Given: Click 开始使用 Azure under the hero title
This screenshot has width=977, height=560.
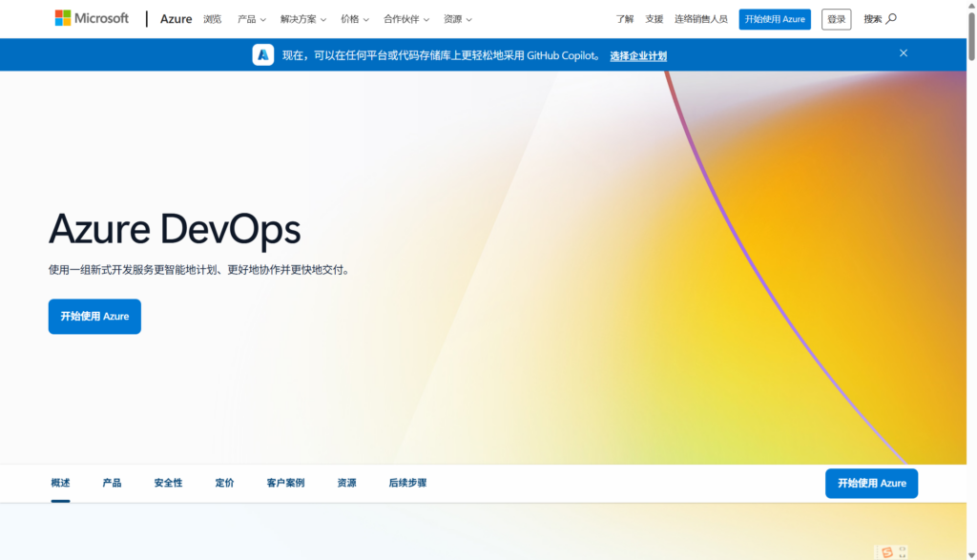Looking at the screenshot, I should coord(94,317).
